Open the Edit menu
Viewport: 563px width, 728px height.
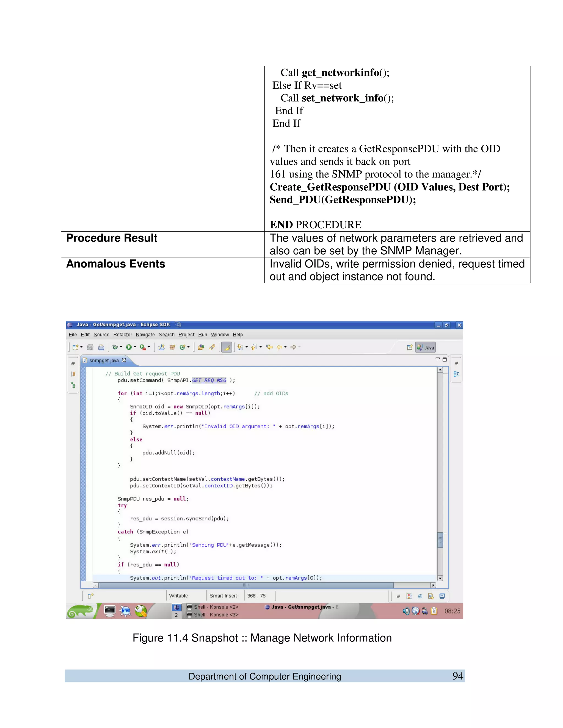point(85,335)
